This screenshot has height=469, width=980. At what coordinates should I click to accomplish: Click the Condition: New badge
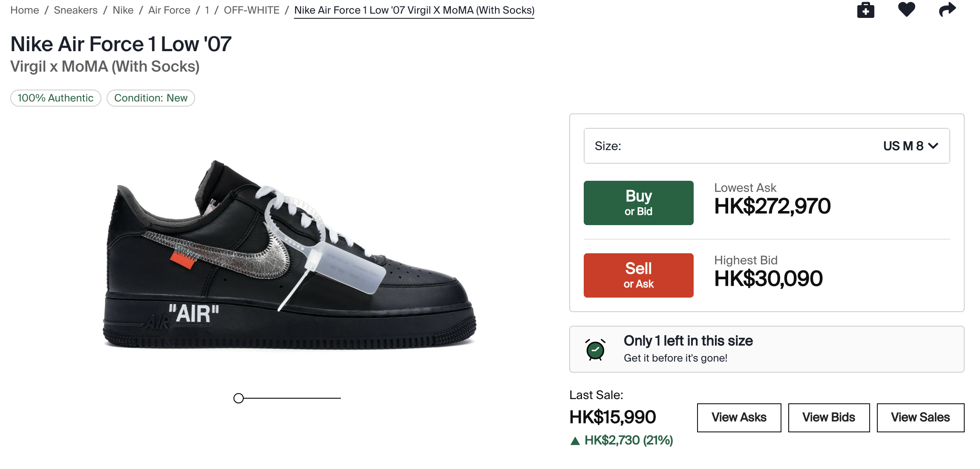tap(151, 98)
